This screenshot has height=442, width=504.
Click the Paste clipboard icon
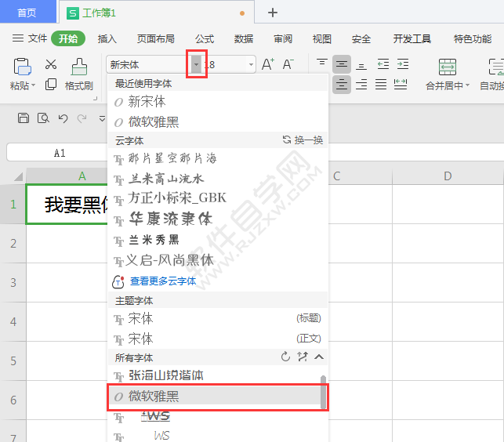point(22,67)
